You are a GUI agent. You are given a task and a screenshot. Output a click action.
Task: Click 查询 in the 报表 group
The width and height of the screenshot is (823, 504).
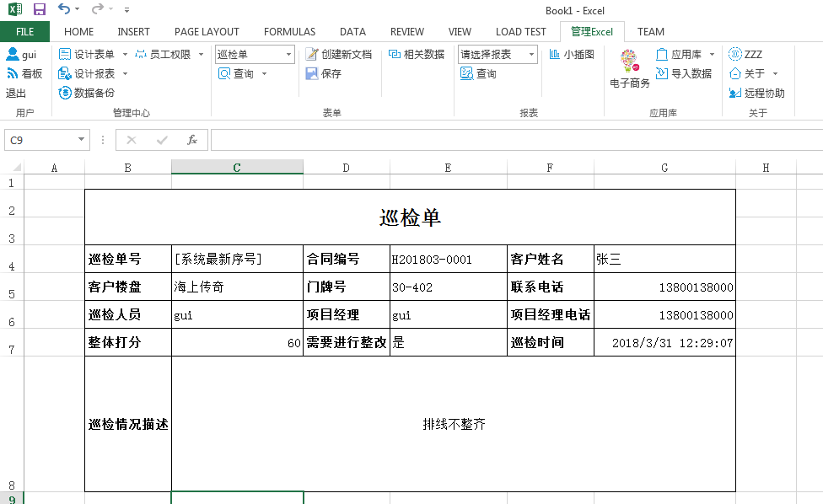pyautogui.click(x=478, y=73)
